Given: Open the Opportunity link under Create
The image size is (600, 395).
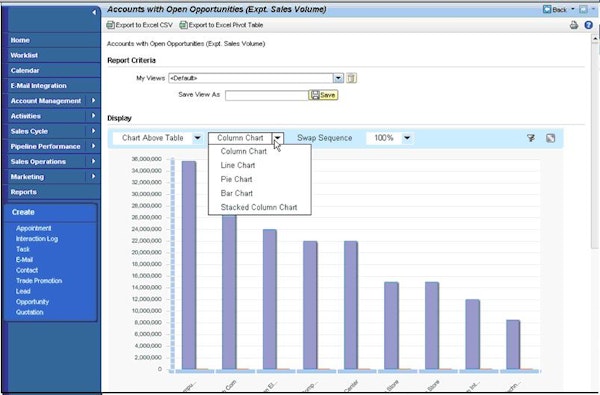Looking at the screenshot, I should [32, 302].
